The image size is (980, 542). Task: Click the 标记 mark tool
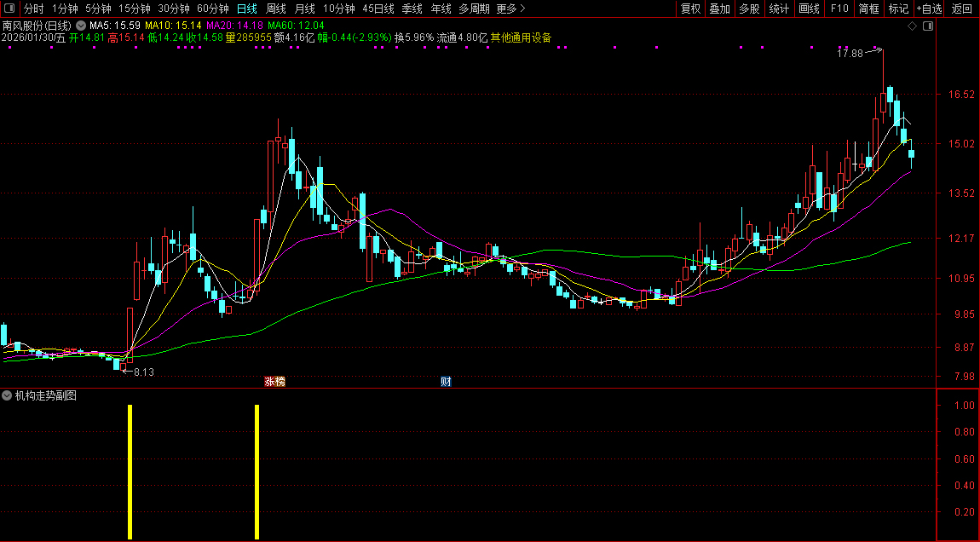pos(898,9)
